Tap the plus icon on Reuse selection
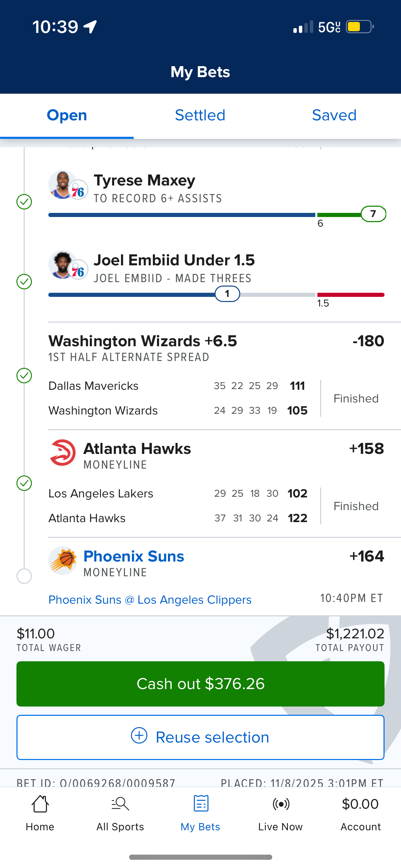The image size is (401, 868). tap(139, 735)
